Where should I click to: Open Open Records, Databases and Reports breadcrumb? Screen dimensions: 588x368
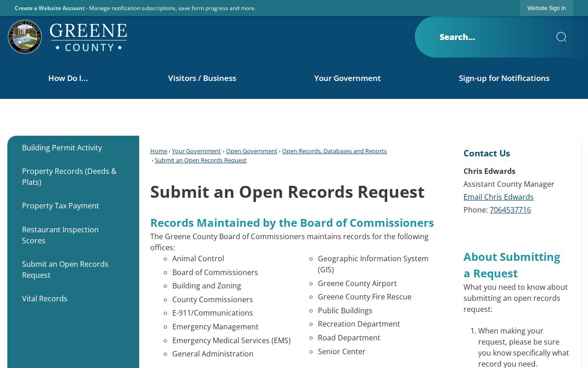tap(334, 151)
